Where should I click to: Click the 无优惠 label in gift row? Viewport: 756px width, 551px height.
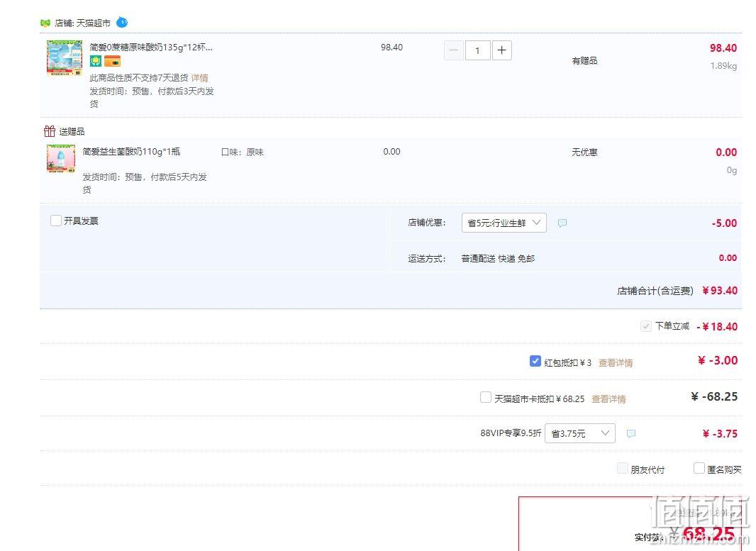[x=584, y=152]
